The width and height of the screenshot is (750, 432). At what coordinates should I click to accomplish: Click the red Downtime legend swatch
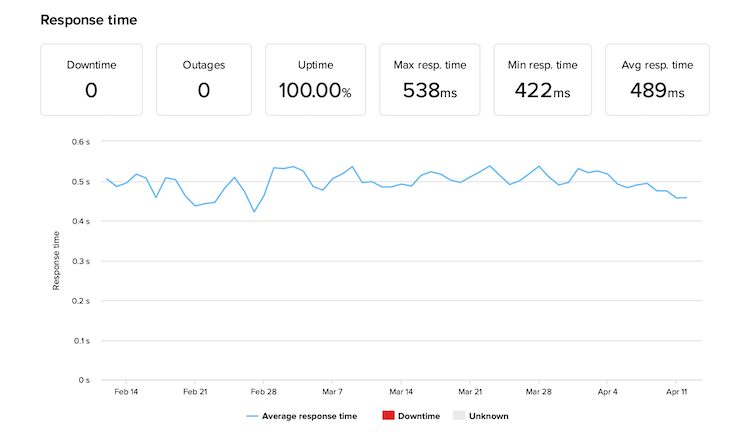[x=386, y=416]
